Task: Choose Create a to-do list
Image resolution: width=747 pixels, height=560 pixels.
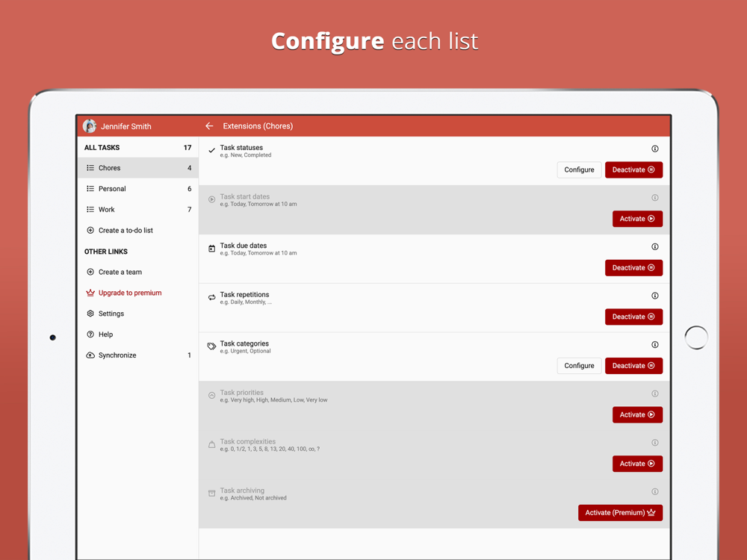Action: point(137,231)
